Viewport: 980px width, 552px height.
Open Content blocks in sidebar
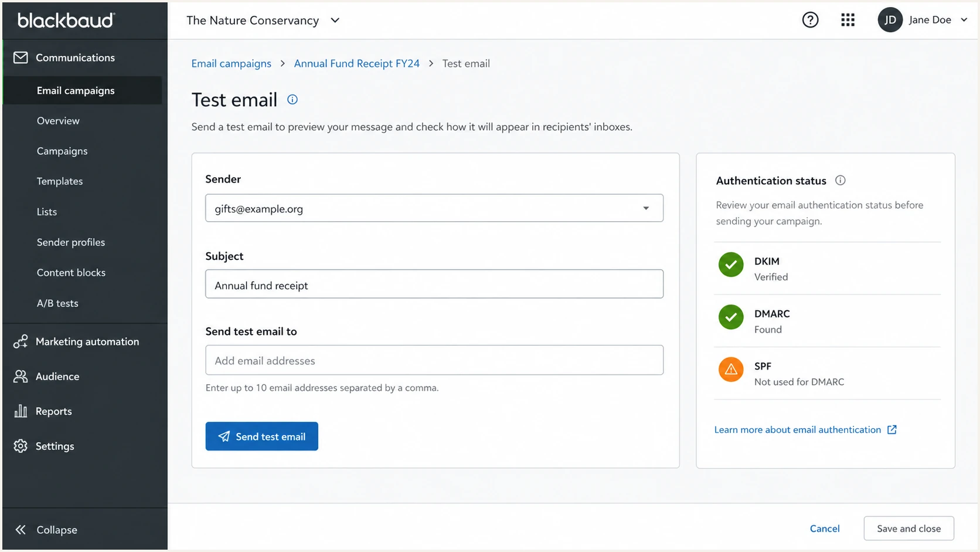point(71,273)
